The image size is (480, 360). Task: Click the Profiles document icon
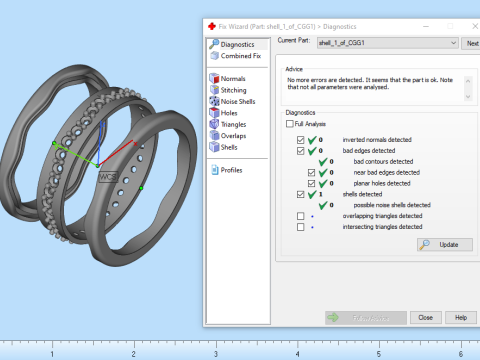pyautogui.click(x=215, y=170)
